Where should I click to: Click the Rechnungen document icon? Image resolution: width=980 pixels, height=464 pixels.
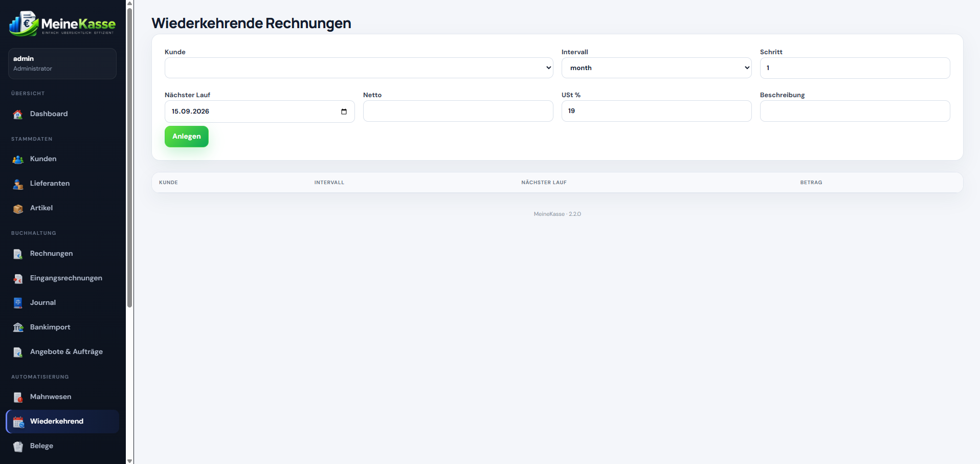pyautogui.click(x=18, y=254)
